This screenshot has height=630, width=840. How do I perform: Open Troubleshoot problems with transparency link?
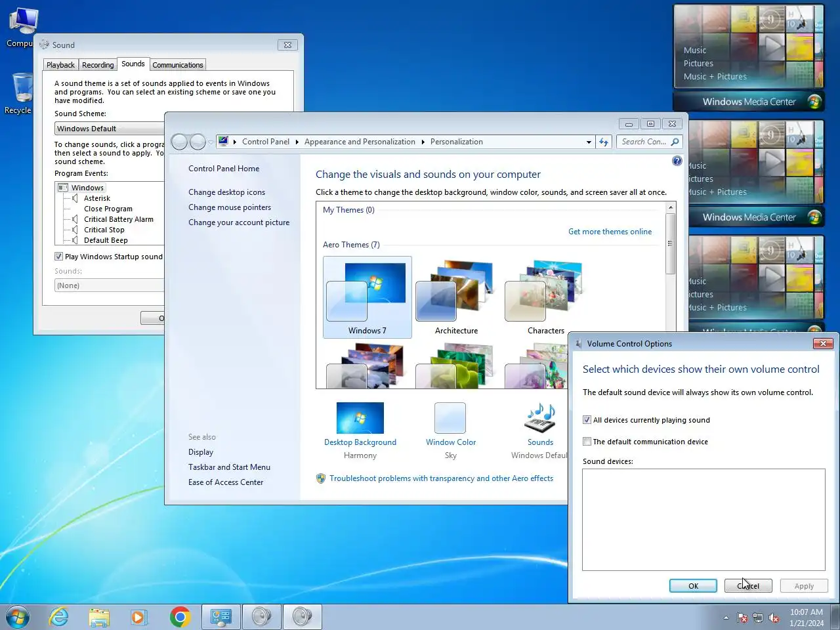441,478
